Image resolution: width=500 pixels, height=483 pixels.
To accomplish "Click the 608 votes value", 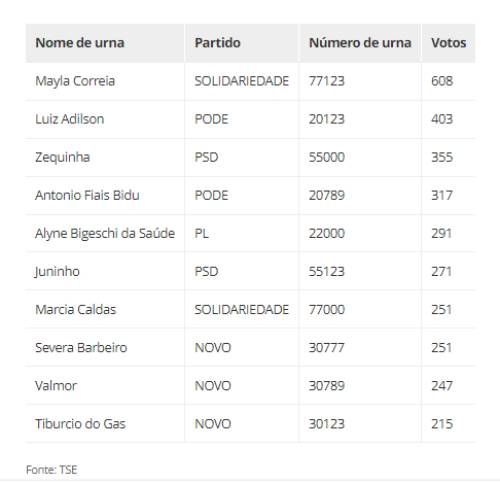I will 442,81.
